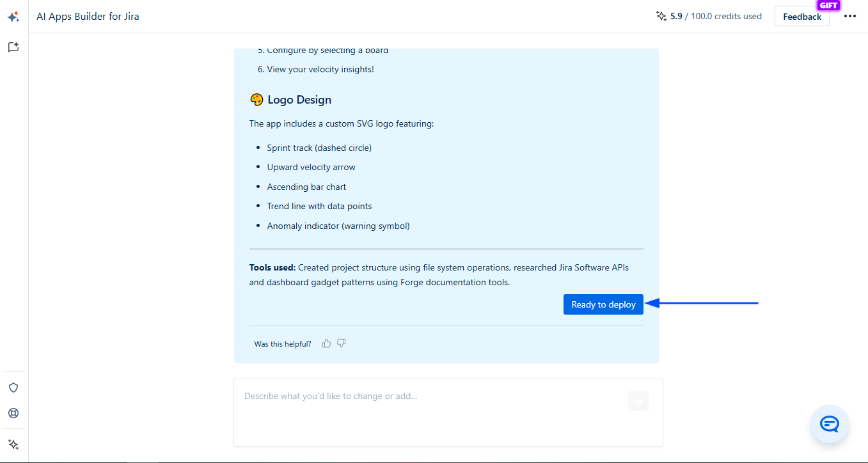Open the three-dot more options menu
The width and height of the screenshot is (868, 463).
click(849, 17)
